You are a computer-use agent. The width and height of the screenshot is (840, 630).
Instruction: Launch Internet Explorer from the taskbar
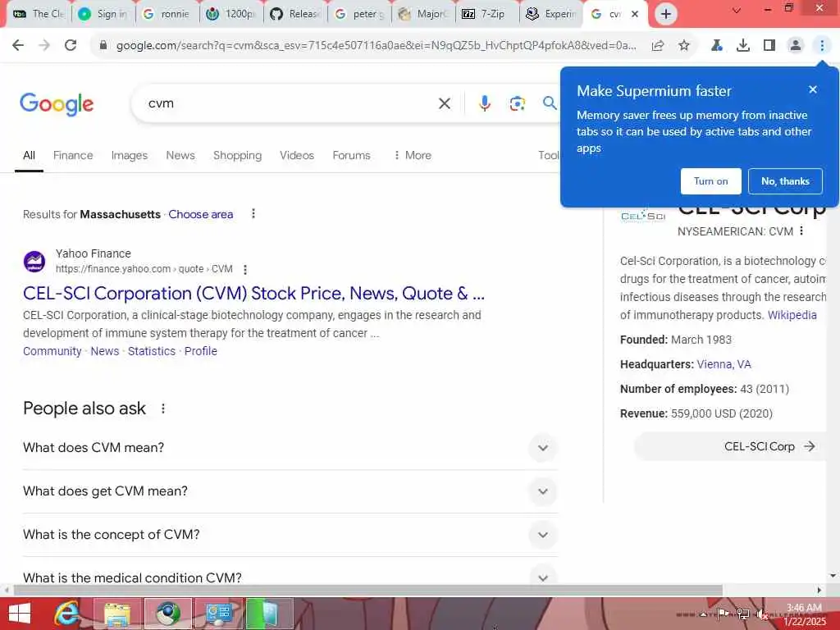point(67,614)
